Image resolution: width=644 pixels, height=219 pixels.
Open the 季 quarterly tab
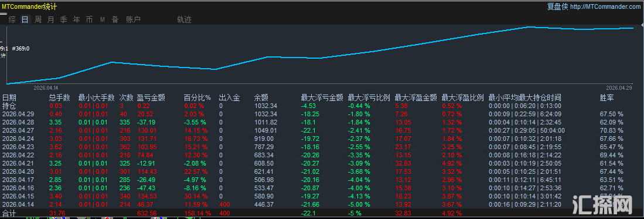(64, 19)
